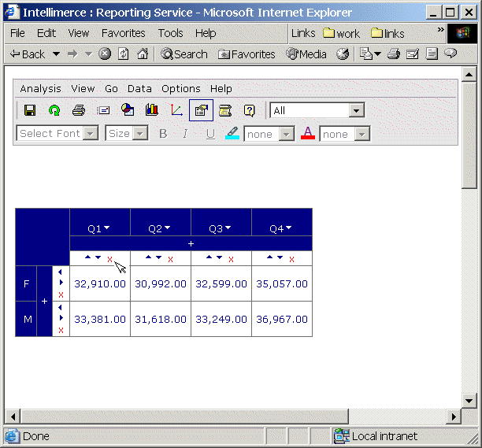Toggle Bold formatting button

(163, 134)
